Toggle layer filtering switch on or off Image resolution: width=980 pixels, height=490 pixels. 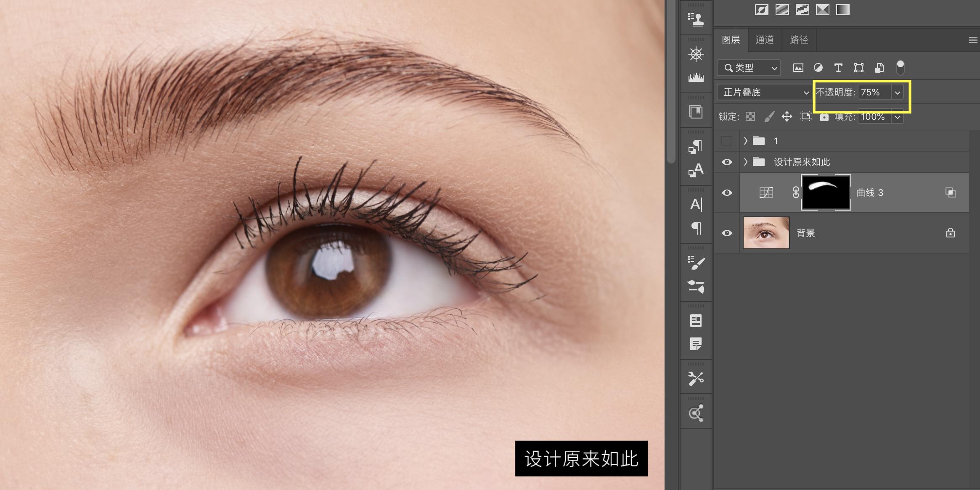click(x=900, y=67)
